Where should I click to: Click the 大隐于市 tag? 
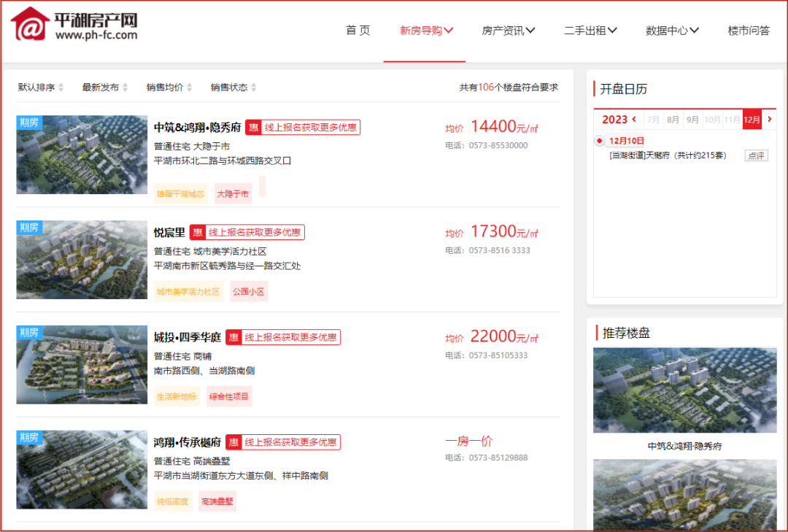click(233, 194)
